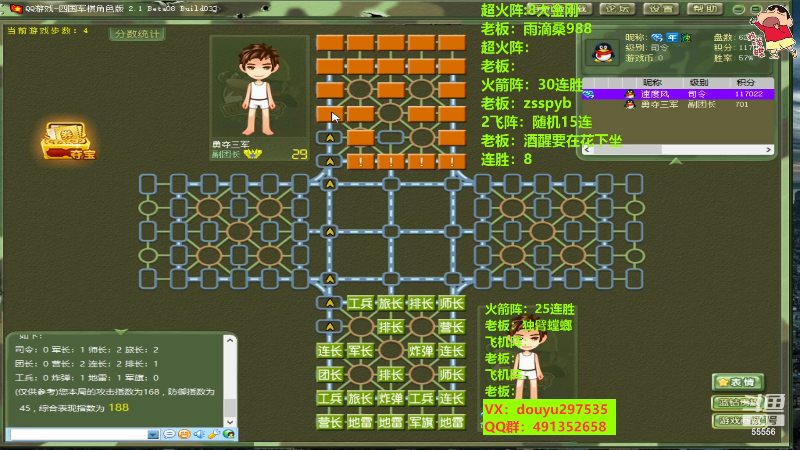
Task: Click the 蓝钻贵族 button
Action: point(738,403)
